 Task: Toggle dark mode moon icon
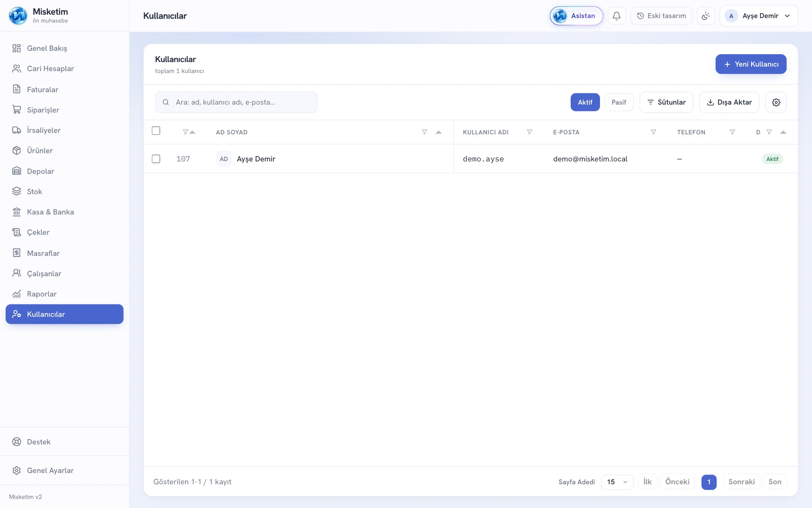tap(706, 16)
